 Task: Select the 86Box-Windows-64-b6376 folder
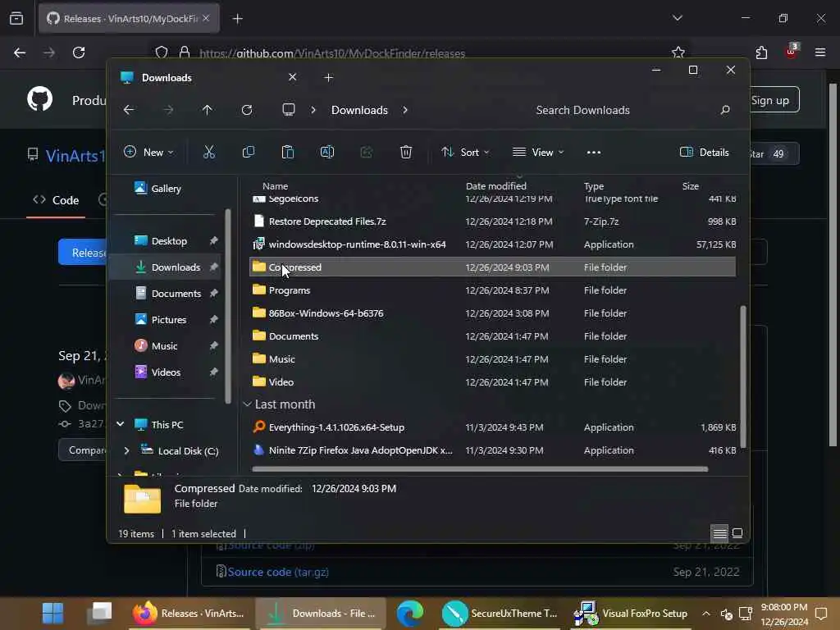(x=493, y=313)
